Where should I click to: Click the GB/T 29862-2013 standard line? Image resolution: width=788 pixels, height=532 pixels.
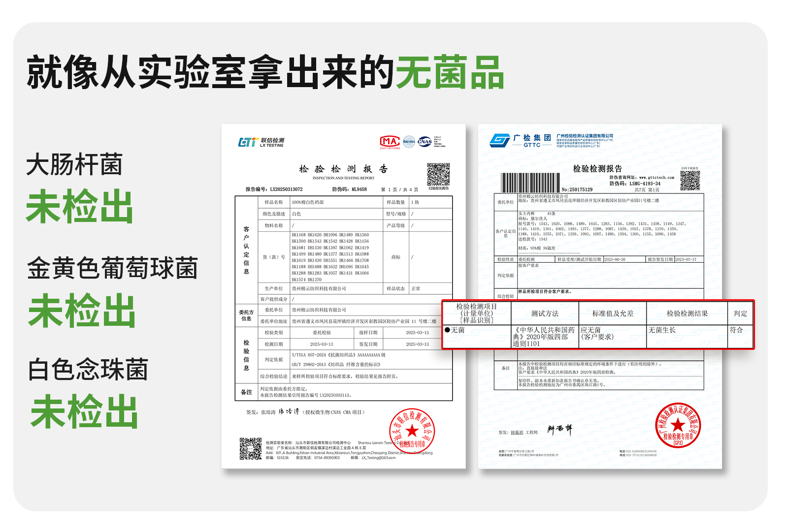tap(336, 365)
